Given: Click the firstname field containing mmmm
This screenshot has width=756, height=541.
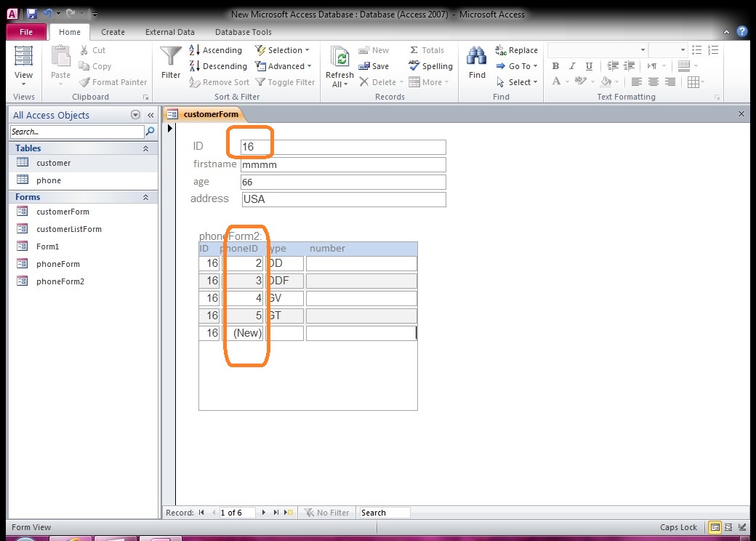Looking at the screenshot, I should 343,164.
